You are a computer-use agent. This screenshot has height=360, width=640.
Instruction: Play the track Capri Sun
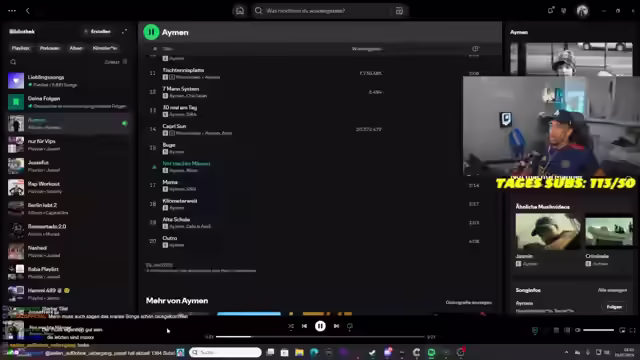pyautogui.click(x=174, y=127)
